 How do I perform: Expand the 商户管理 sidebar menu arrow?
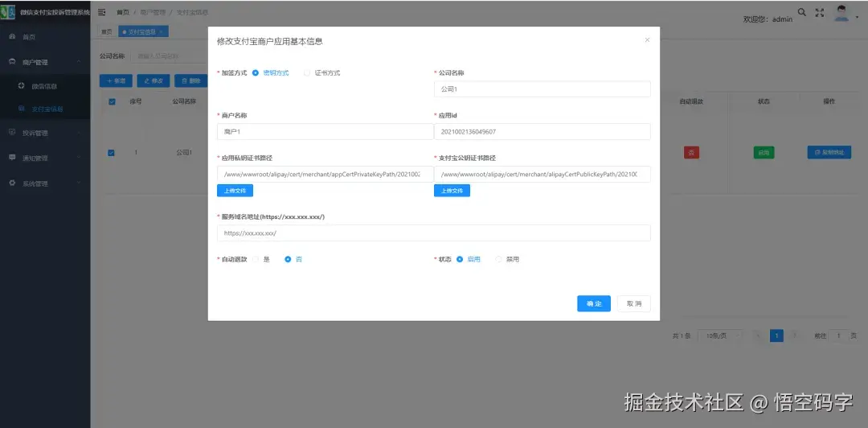click(x=79, y=61)
